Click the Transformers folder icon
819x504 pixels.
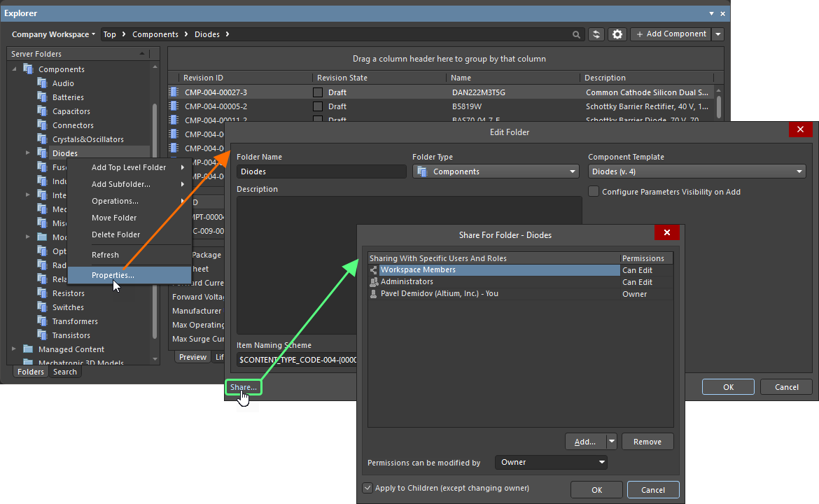pyautogui.click(x=42, y=321)
